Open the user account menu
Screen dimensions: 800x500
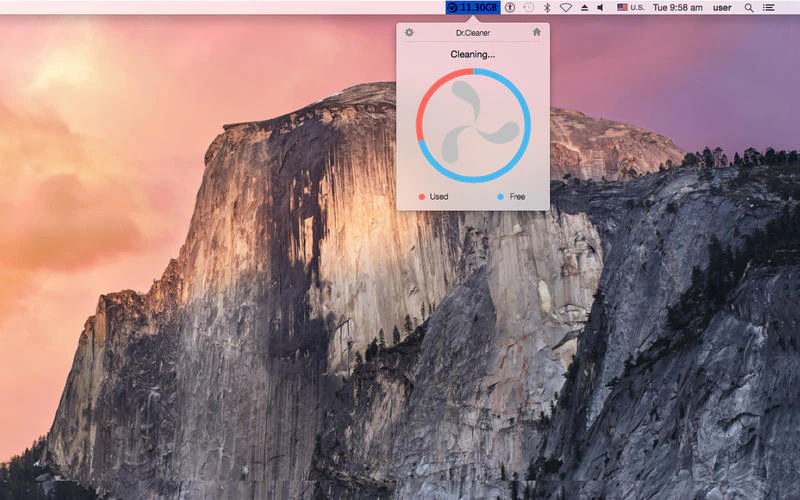pos(722,7)
